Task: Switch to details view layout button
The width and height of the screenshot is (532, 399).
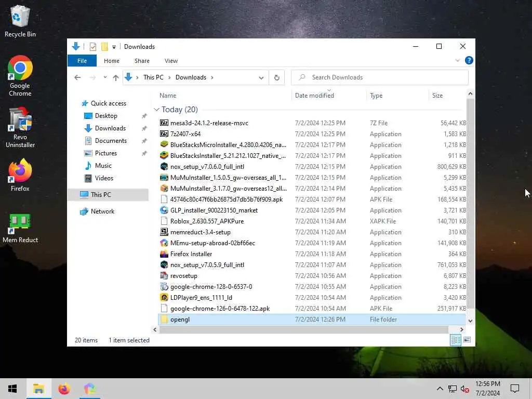Action: [x=455, y=340]
